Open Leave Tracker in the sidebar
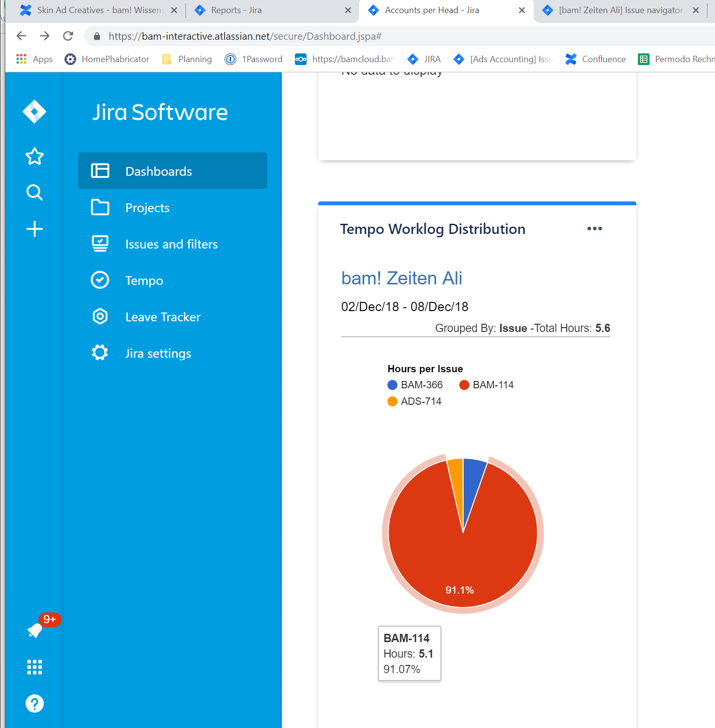 (173, 317)
